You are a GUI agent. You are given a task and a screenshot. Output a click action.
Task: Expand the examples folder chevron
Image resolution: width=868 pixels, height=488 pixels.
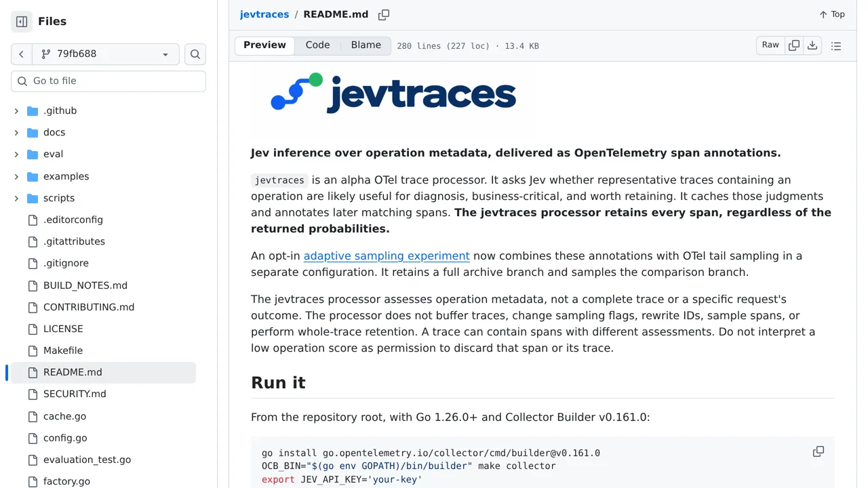(x=16, y=177)
